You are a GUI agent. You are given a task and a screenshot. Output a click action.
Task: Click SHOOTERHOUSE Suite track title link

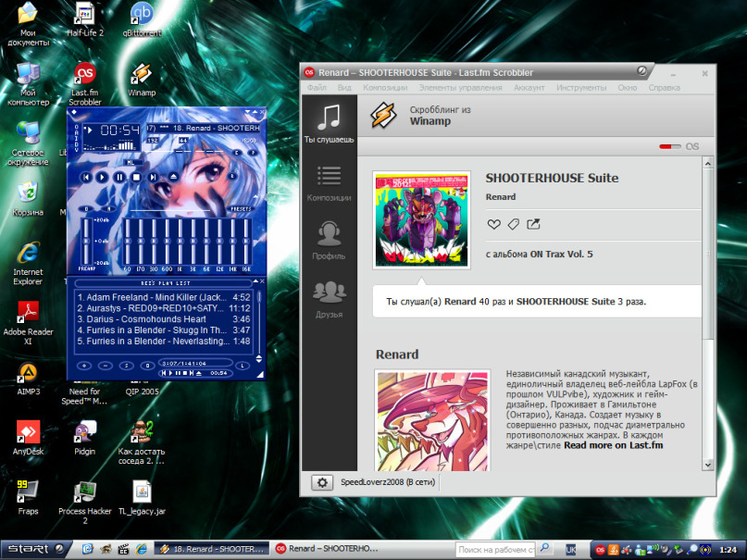[552, 178]
